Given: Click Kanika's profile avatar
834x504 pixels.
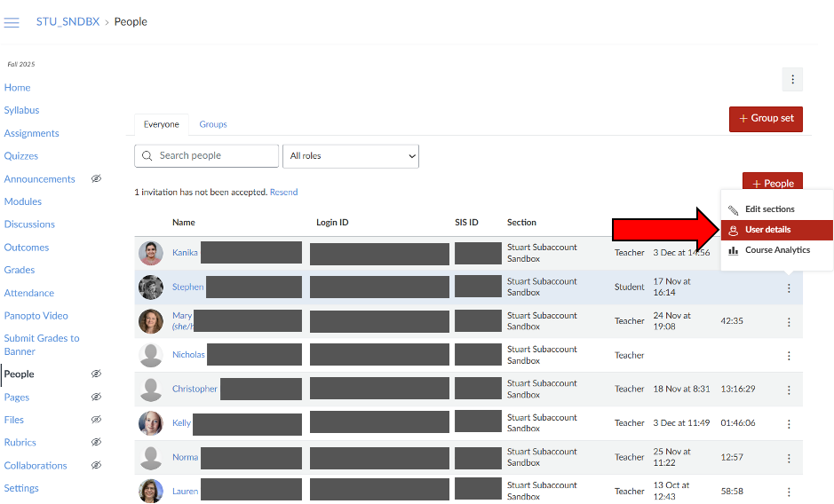Looking at the screenshot, I should (x=151, y=253).
